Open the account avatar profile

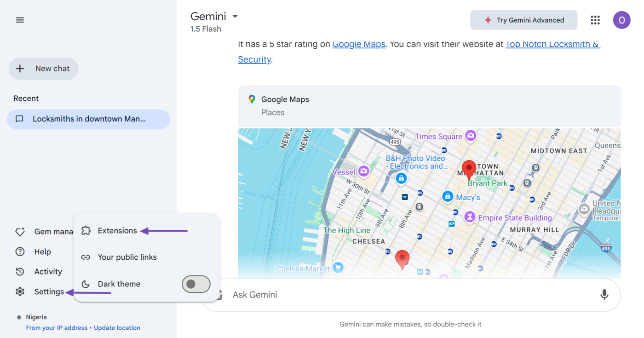[x=621, y=20]
